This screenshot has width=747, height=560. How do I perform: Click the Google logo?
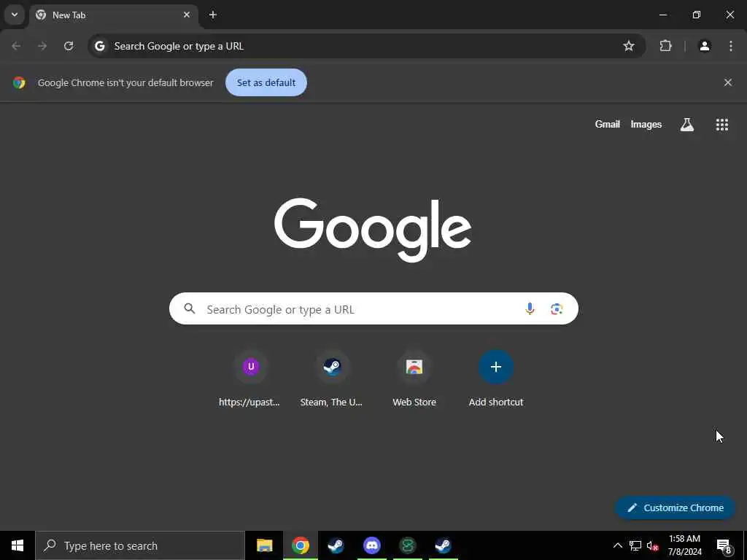[373, 230]
